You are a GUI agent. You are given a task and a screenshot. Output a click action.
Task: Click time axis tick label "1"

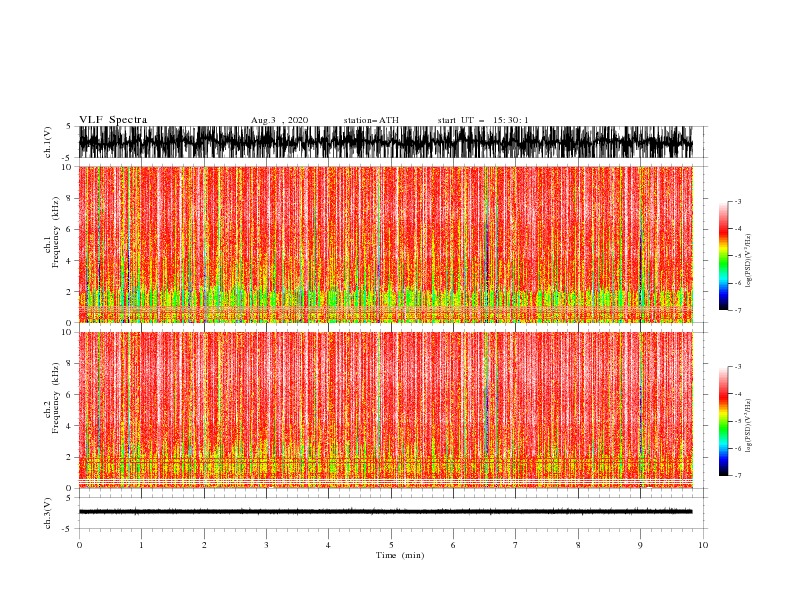pos(141,545)
